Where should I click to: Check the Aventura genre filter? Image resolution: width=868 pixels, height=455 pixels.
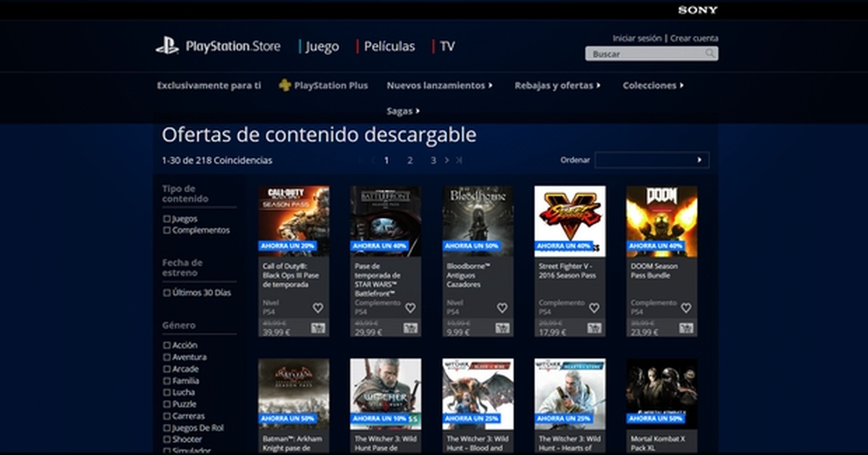pos(166,357)
